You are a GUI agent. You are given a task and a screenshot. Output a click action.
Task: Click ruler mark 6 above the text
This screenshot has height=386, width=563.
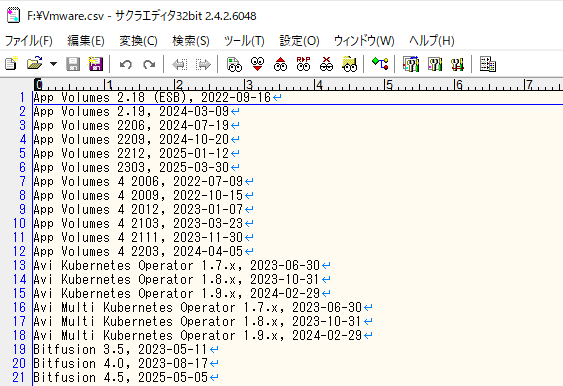[459, 85]
